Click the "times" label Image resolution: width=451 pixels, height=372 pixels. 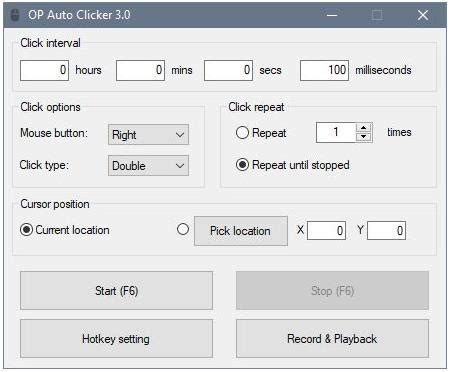(x=399, y=132)
